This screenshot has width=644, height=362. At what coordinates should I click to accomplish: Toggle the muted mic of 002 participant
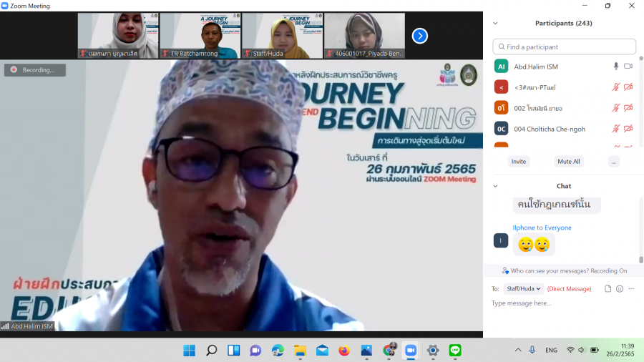[x=615, y=108]
